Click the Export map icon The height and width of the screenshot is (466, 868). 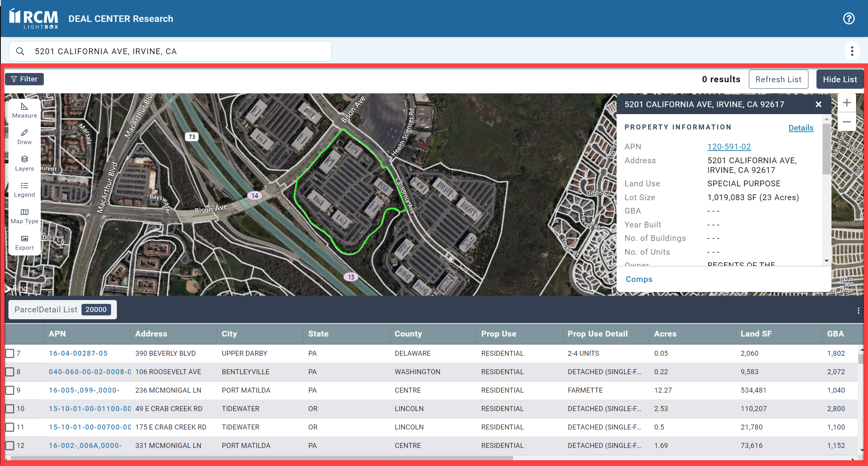[24, 242]
